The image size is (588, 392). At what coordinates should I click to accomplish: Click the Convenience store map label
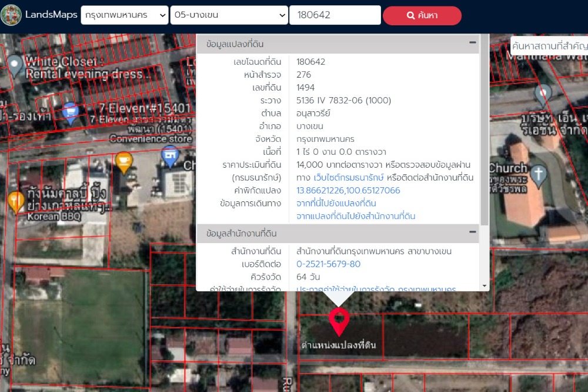point(151,139)
